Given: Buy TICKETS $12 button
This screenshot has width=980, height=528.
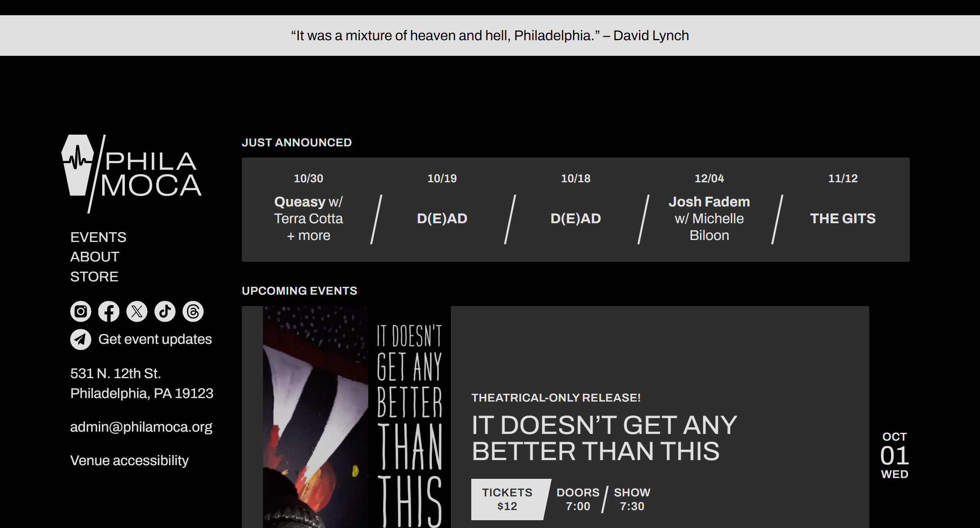Looking at the screenshot, I should pos(507,500).
